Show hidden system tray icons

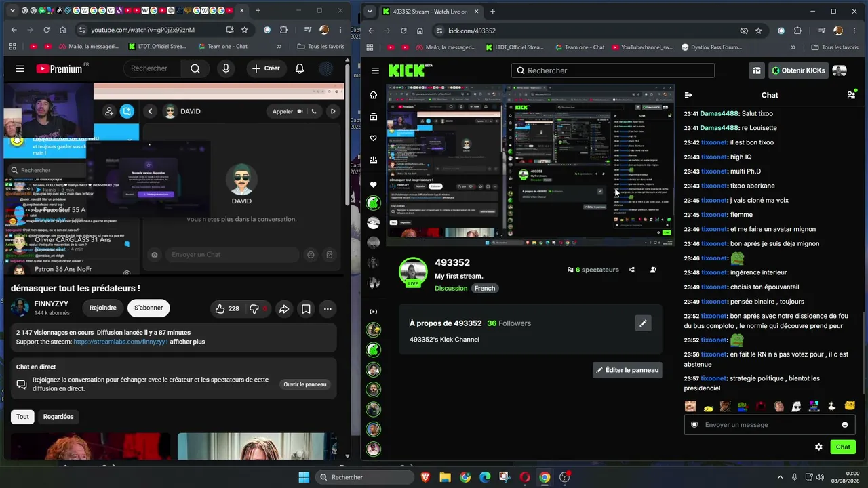tap(780, 477)
